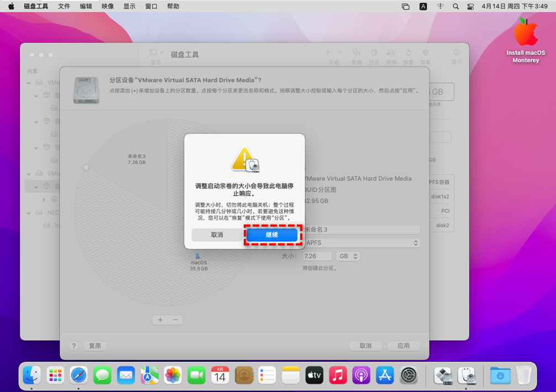This screenshot has height=392, width=556.
Task: Click the 复原 button in partition sheet
Action: tap(95, 346)
